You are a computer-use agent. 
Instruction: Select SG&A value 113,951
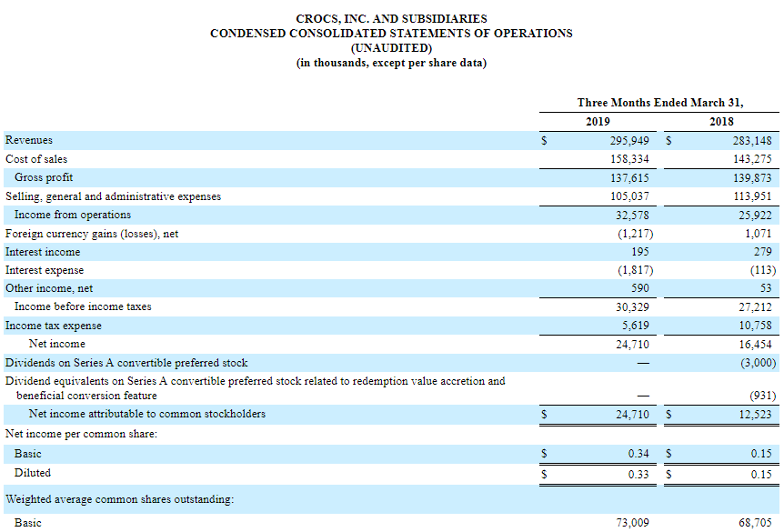click(x=752, y=196)
